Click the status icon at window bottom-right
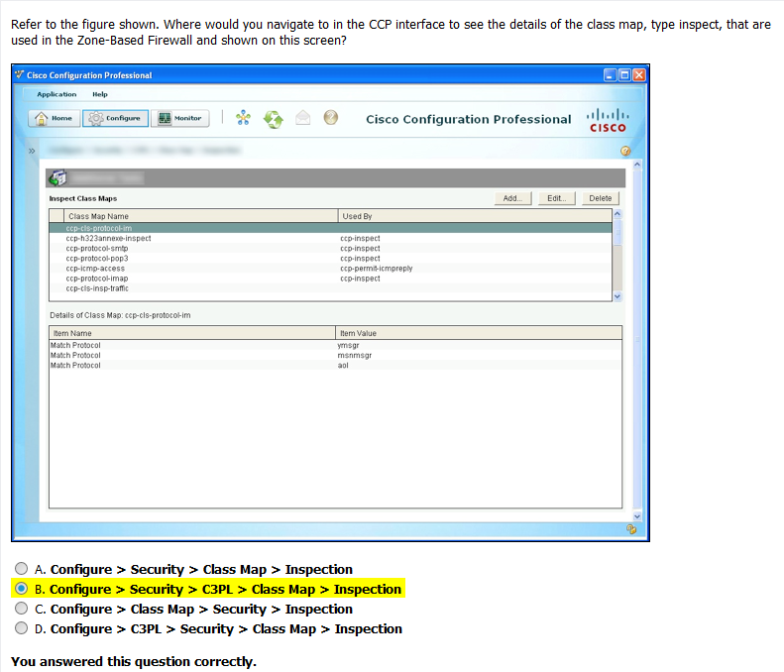784x672 pixels. point(631,529)
